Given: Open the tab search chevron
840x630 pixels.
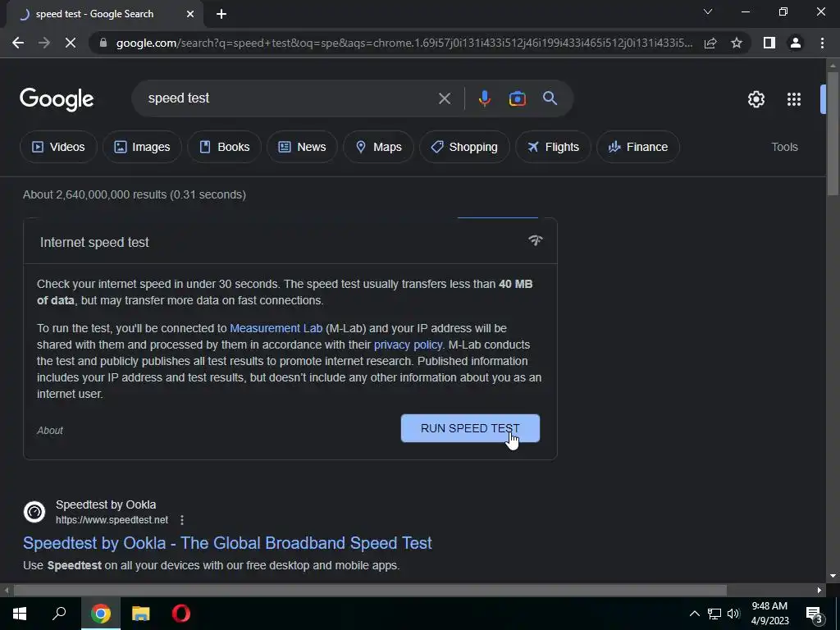Looking at the screenshot, I should [708, 11].
